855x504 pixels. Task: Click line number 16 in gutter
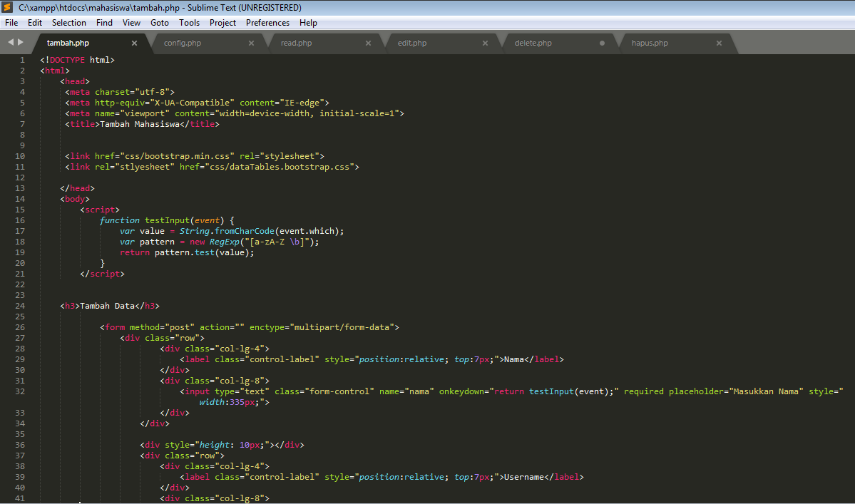click(x=20, y=221)
